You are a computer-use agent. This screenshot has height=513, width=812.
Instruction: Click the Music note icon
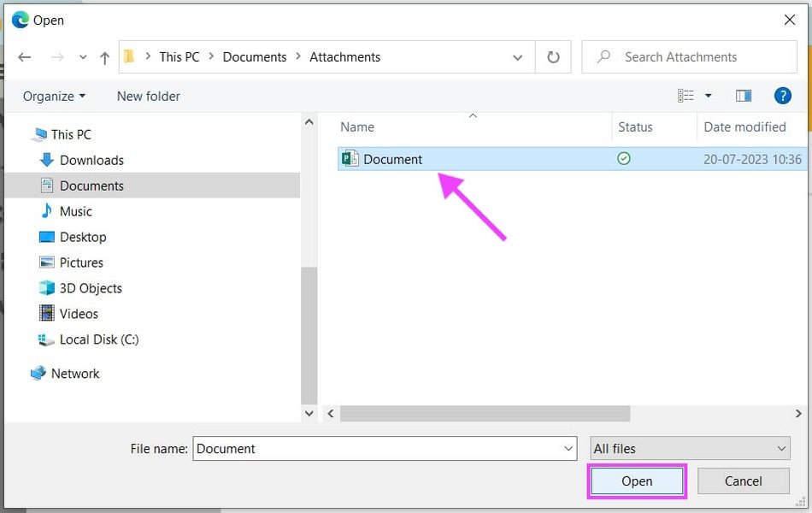click(x=47, y=211)
